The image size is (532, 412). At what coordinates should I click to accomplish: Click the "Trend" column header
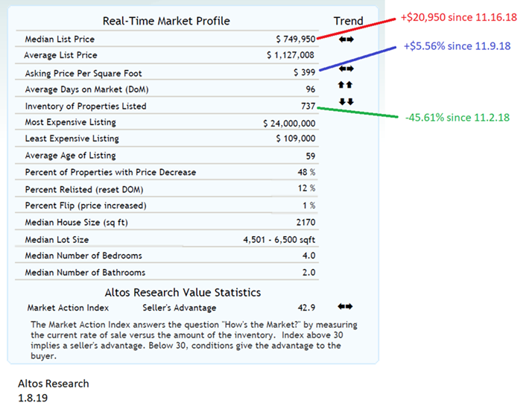[348, 21]
